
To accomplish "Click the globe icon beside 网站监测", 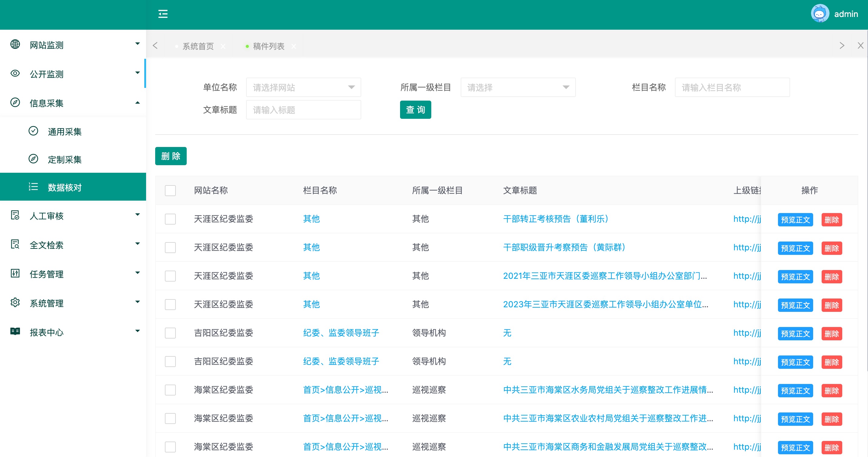I will click(15, 44).
